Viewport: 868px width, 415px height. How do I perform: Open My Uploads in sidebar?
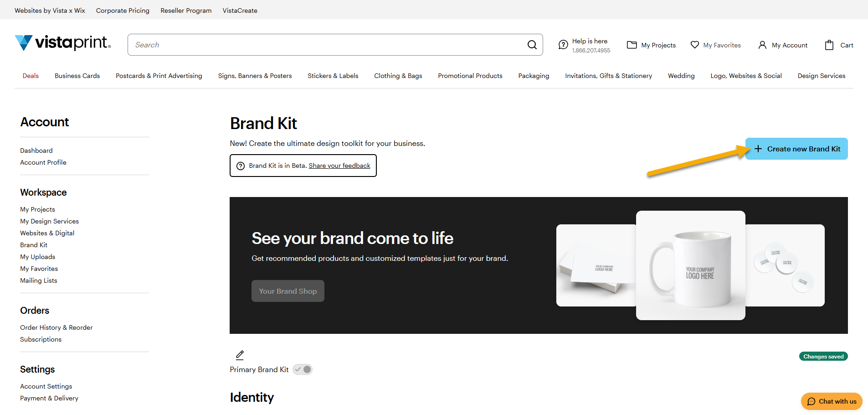pyautogui.click(x=37, y=257)
